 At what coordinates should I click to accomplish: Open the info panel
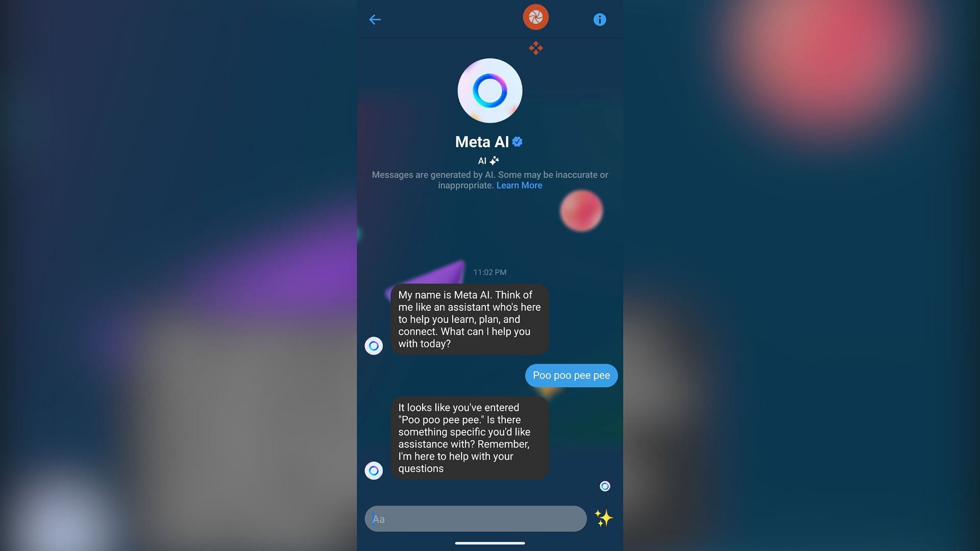tap(598, 19)
